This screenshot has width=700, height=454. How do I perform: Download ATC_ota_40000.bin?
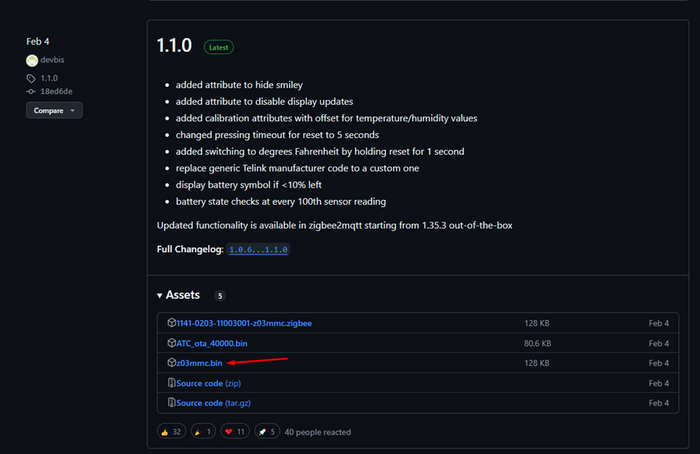[x=212, y=343]
